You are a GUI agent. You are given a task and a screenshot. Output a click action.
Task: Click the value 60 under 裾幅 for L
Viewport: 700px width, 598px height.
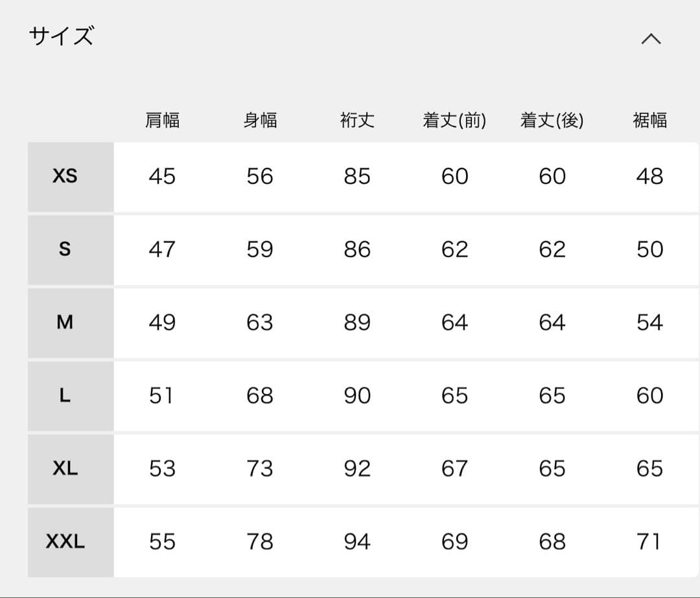coord(649,395)
